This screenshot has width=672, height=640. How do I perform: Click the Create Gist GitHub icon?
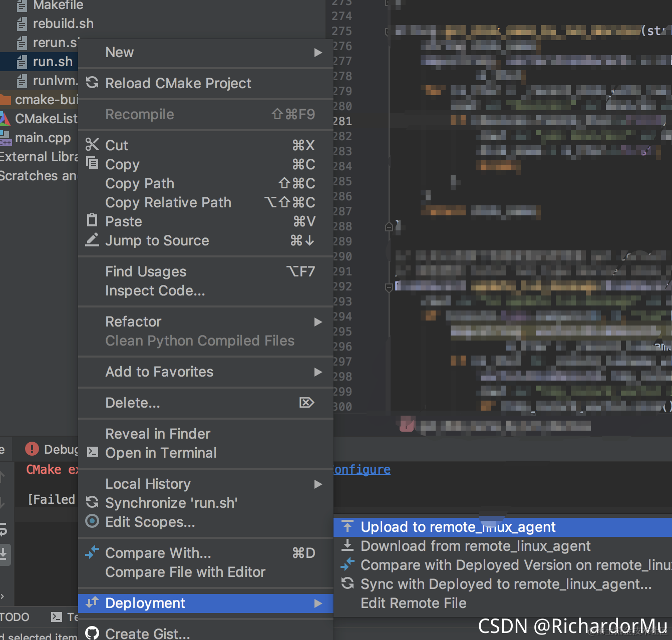[92, 633]
